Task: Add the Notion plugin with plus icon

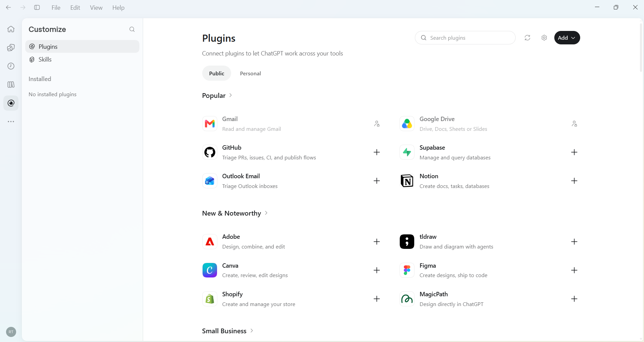Action: point(574,181)
